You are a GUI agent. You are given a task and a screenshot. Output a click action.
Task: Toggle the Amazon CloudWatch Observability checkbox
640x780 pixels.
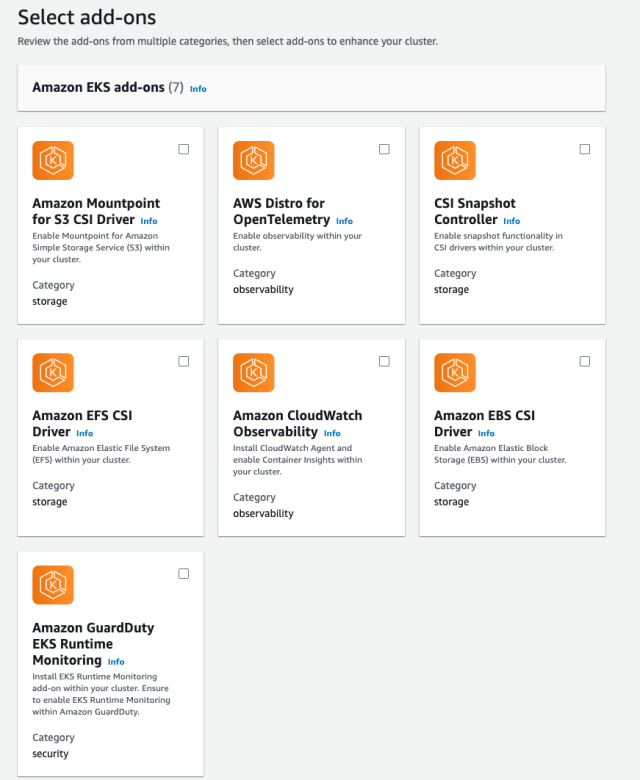[384, 361]
